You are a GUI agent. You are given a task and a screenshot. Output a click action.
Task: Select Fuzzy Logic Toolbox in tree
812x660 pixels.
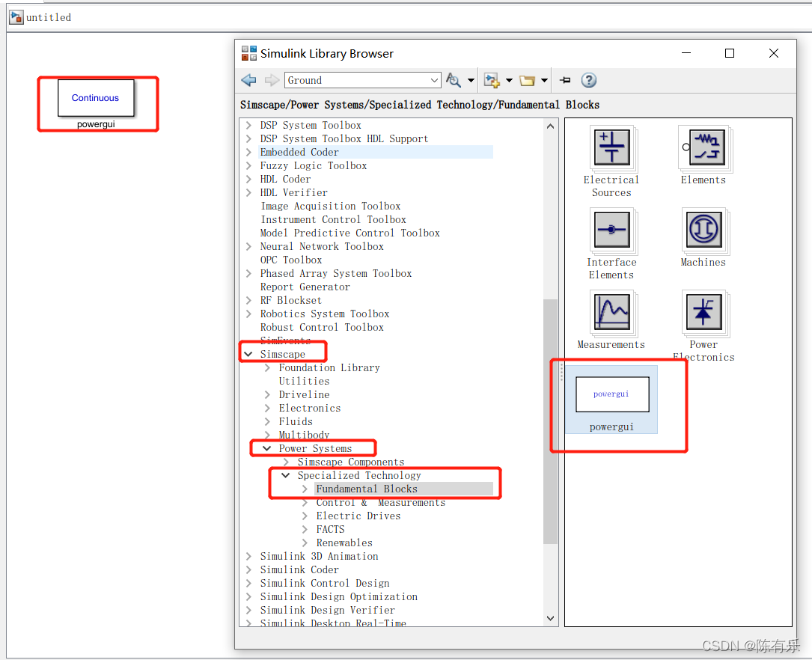(314, 165)
